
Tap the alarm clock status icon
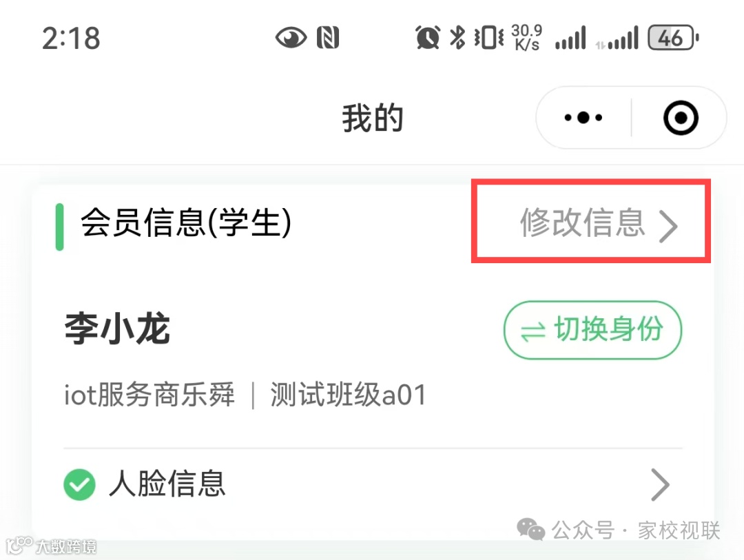click(428, 37)
